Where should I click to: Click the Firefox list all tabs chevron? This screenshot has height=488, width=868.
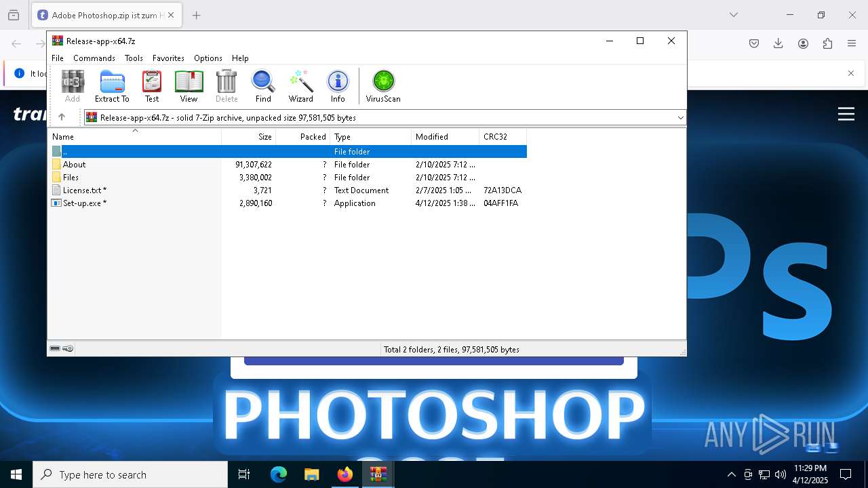click(734, 15)
